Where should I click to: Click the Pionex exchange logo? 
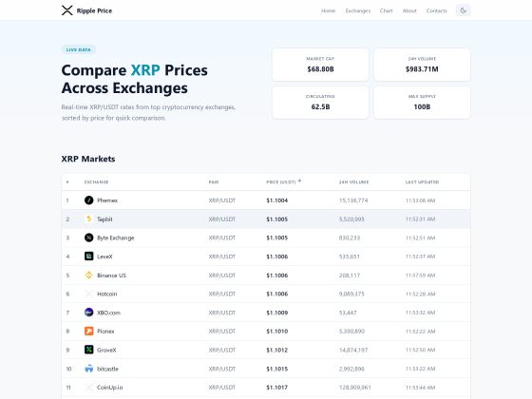point(89,331)
